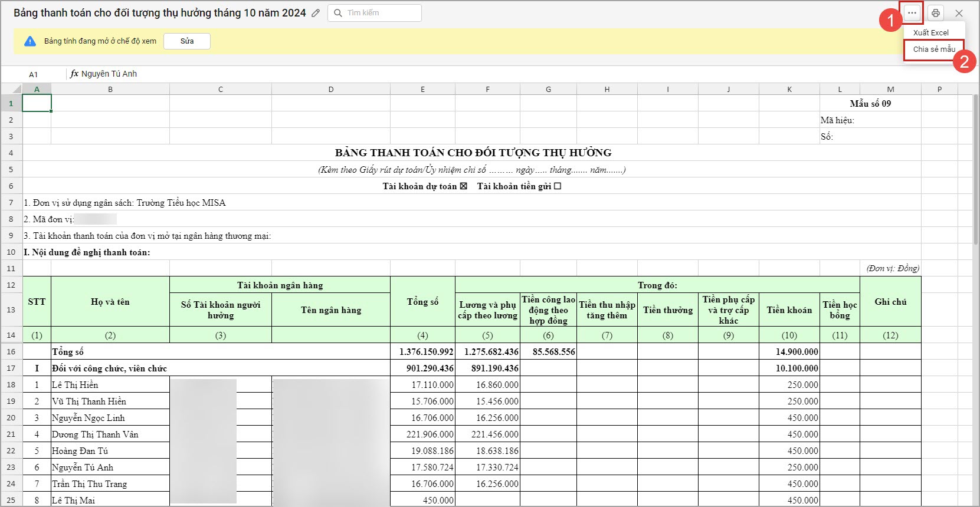
Task: Click the Tiền học bổng header cell
Action: click(x=840, y=310)
